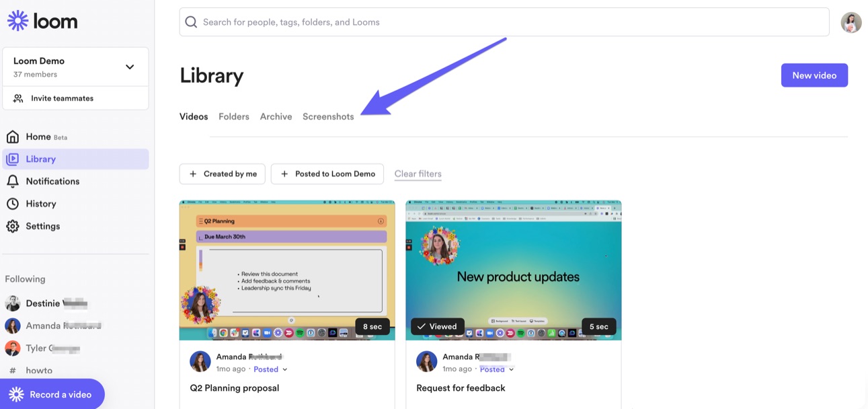Open Posted dropdown on Request for feedback
This screenshot has height=409, width=868.
click(497, 369)
